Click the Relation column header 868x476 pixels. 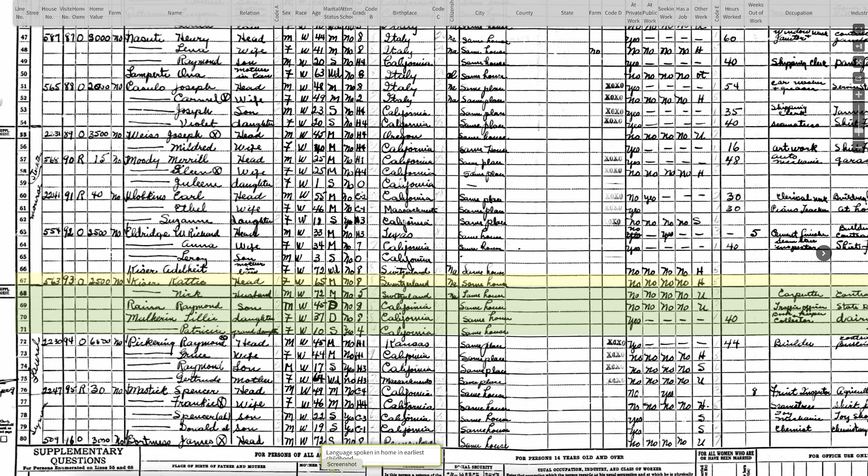pyautogui.click(x=249, y=13)
